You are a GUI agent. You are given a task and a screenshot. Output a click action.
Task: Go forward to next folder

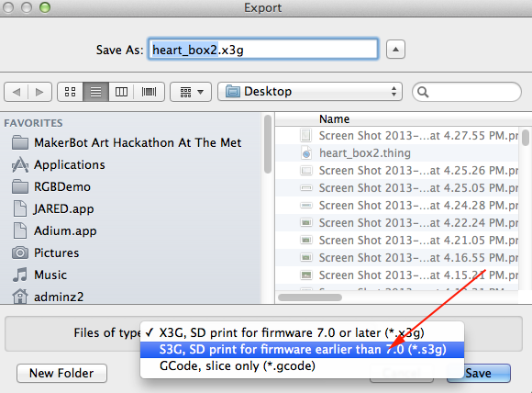(x=39, y=92)
